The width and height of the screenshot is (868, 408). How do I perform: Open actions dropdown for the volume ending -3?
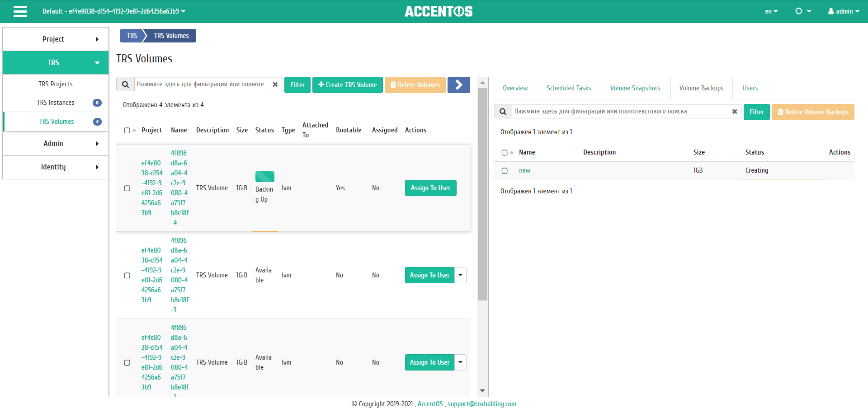(x=460, y=275)
